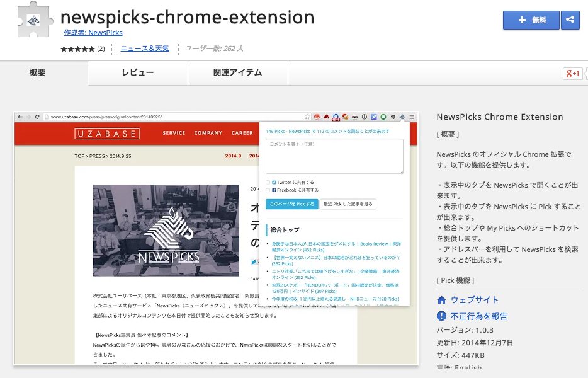This screenshot has width=588, height=378.
Task: Open the COMPANY nav item
Action: point(208,133)
